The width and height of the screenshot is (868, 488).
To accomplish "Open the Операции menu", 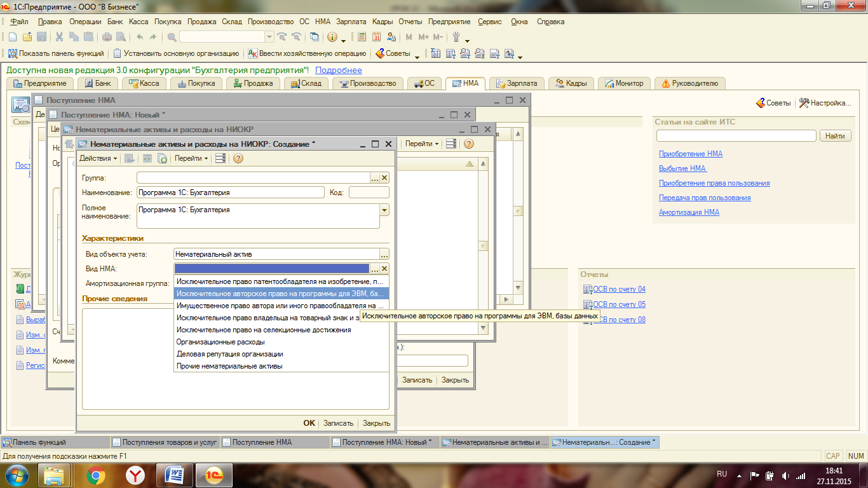I will (x=85, y=22).
